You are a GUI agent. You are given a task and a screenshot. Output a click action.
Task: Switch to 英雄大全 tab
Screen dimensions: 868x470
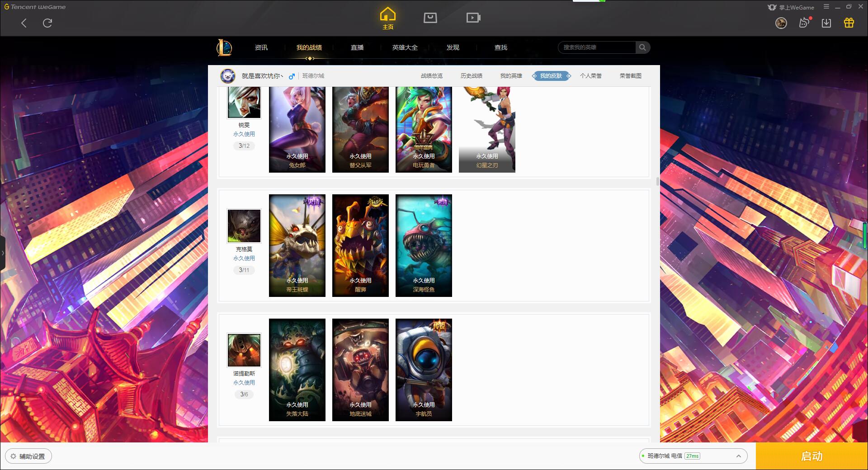[405, 47]
